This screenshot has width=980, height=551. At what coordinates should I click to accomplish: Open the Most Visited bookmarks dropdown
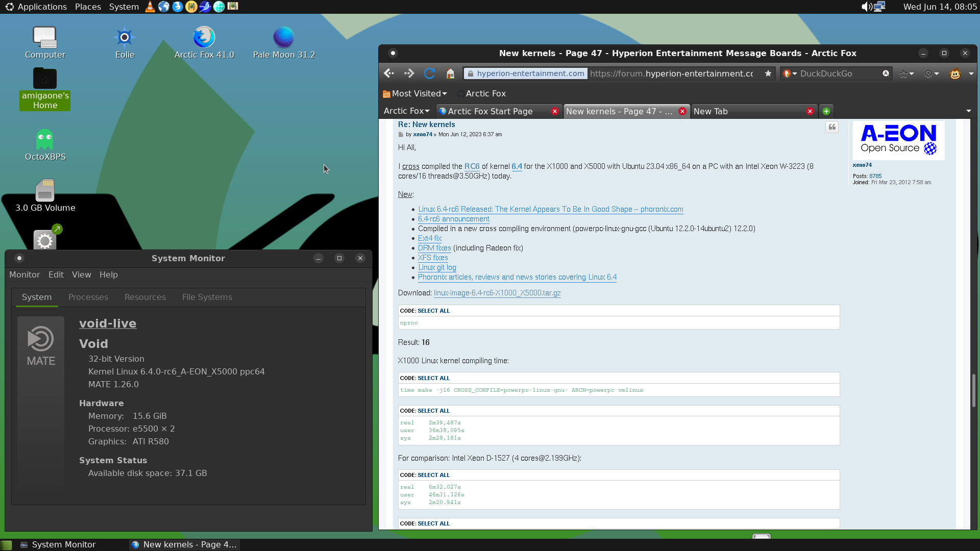point(415,93)
